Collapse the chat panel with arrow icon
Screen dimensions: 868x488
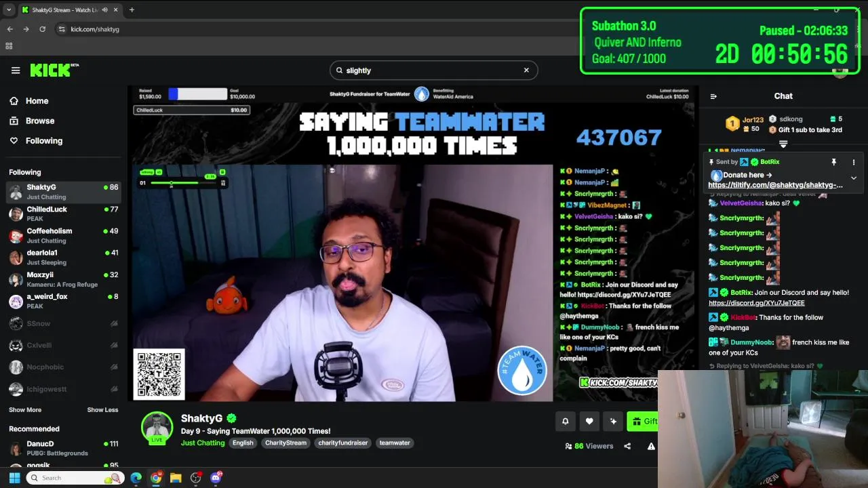713,96
